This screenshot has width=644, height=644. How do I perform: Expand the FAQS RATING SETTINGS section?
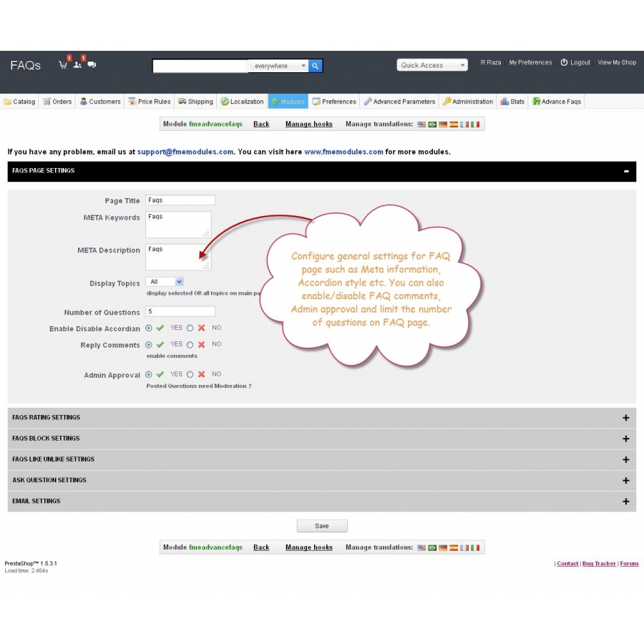click(625, 417)
